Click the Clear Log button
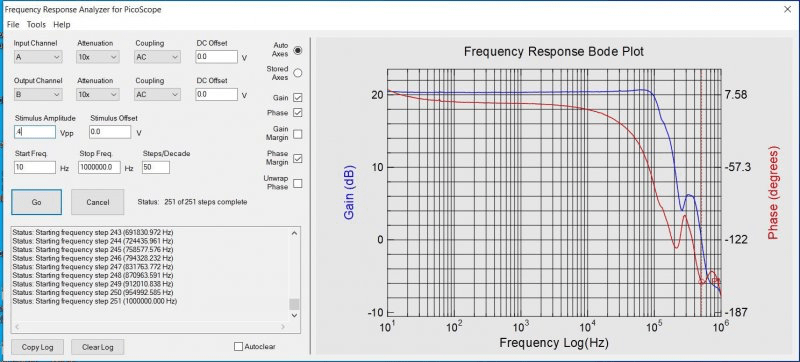 pyautogui.click(x=97, y=347)
